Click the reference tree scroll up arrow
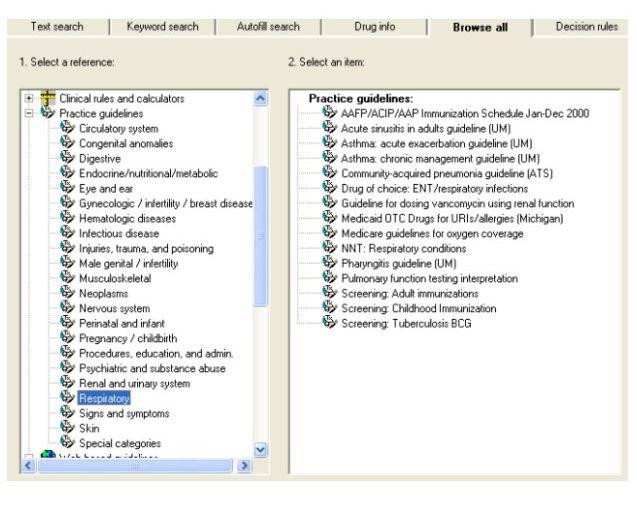Image resolution: width=637 pixels, height=510 pixels. pyautogui.click(x=260, y=98)
